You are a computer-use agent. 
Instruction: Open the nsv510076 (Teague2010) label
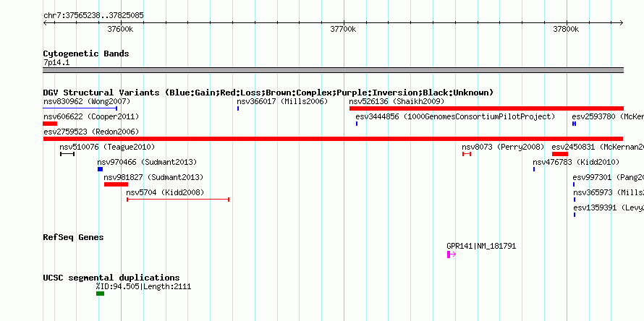pyautogui.click(x=107, y=147)
